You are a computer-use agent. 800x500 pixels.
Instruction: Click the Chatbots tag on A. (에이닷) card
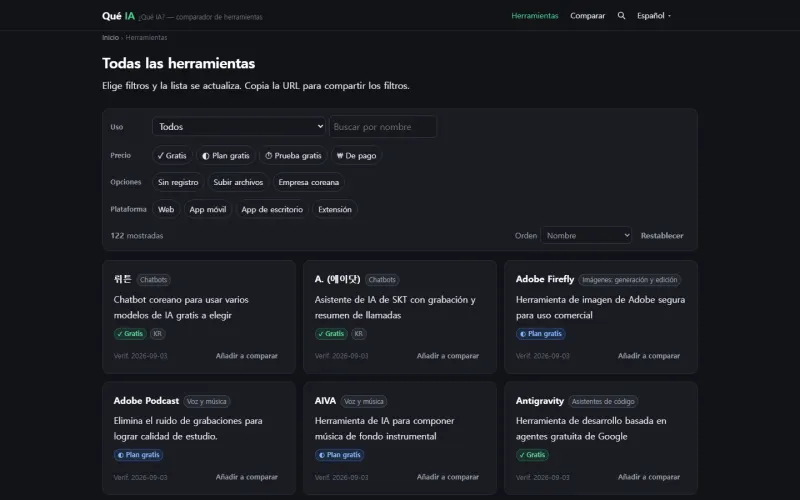click(382, 280)
